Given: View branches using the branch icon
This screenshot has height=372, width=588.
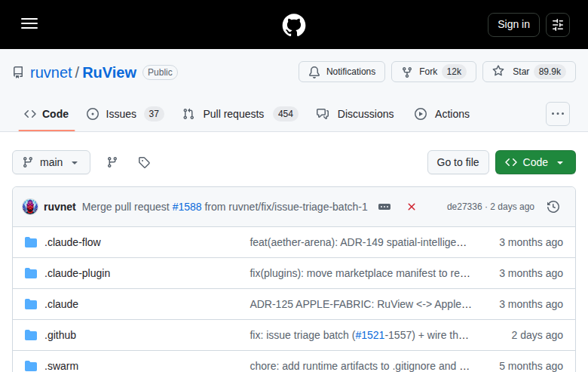Looking at the screenshot, I should coord(112,162).
